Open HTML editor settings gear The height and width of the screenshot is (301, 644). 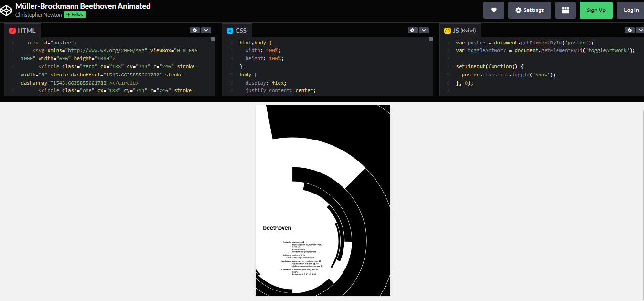click(x=194, y=30)
